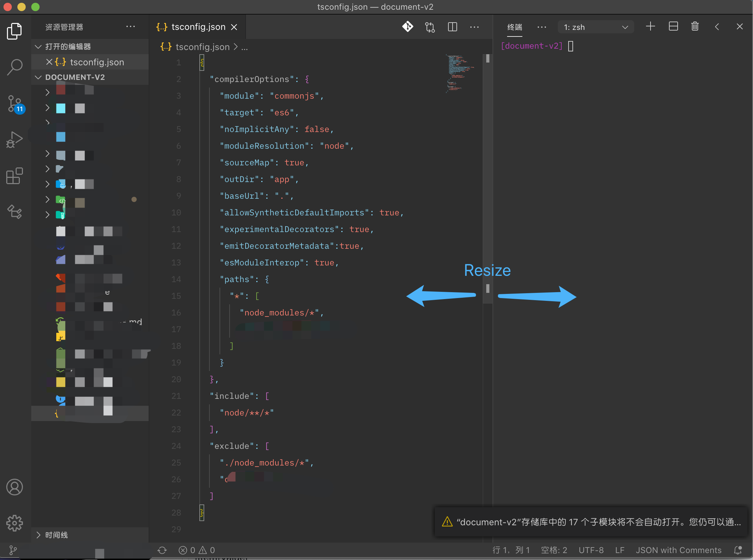753x560 pixels.
Task: Open terminal panel more actions ellipsis
Action: point(541,27)
